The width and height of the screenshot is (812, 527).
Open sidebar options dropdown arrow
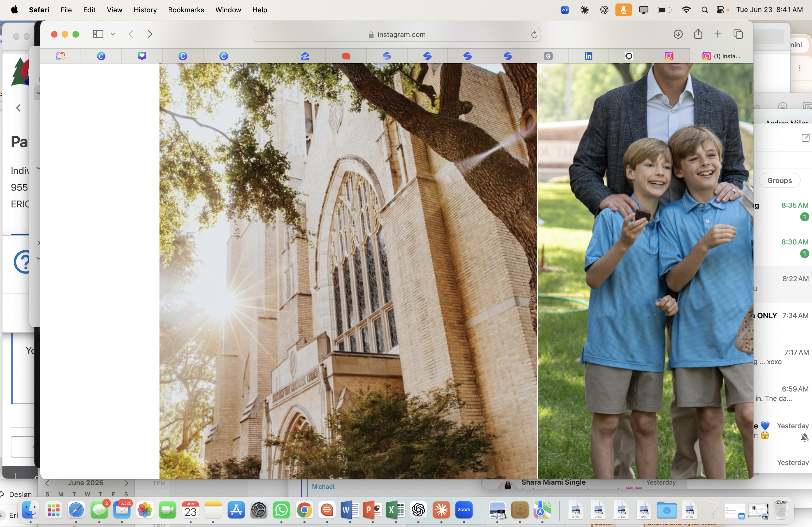click(113, 34)
